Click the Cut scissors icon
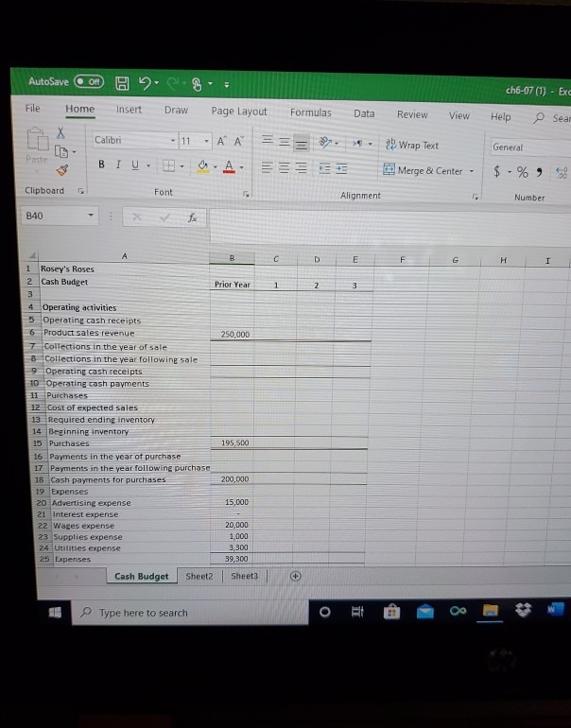 (61, 133)
